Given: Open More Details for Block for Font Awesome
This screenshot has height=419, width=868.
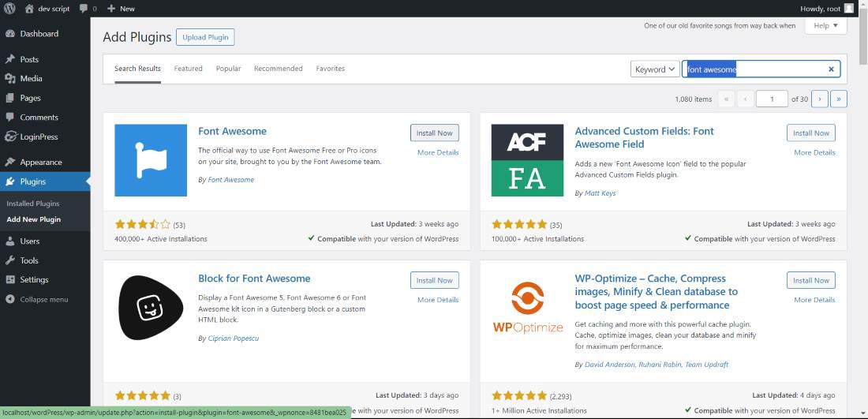Looking at the screenshot, I should pyautogui.click(x=437, y=300).
